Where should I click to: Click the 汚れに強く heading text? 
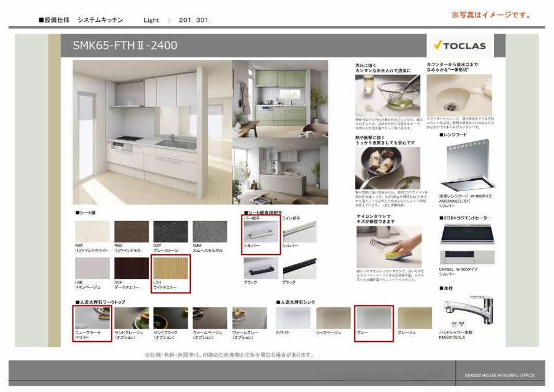coord(366,65)
